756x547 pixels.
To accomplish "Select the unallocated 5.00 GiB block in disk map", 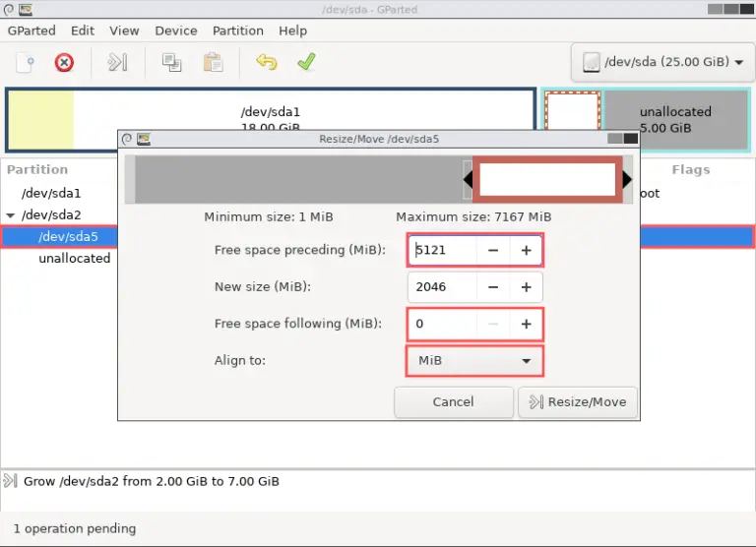I will click(x=676, y=120).
